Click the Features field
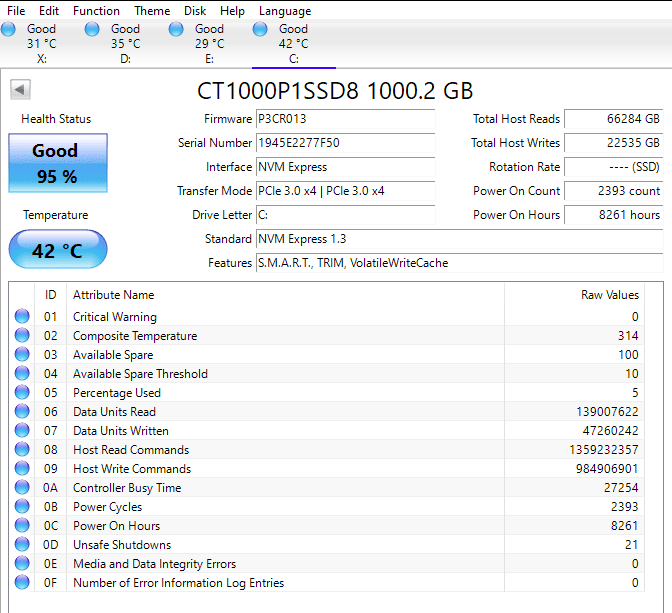The image size is (672, 613). (x=459, y=263)
